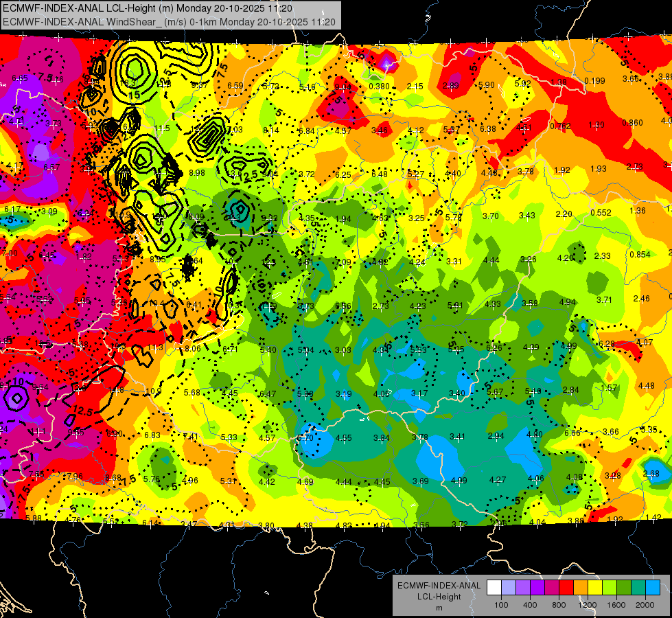Click the shear value 3.19

(x=344, y=393)
